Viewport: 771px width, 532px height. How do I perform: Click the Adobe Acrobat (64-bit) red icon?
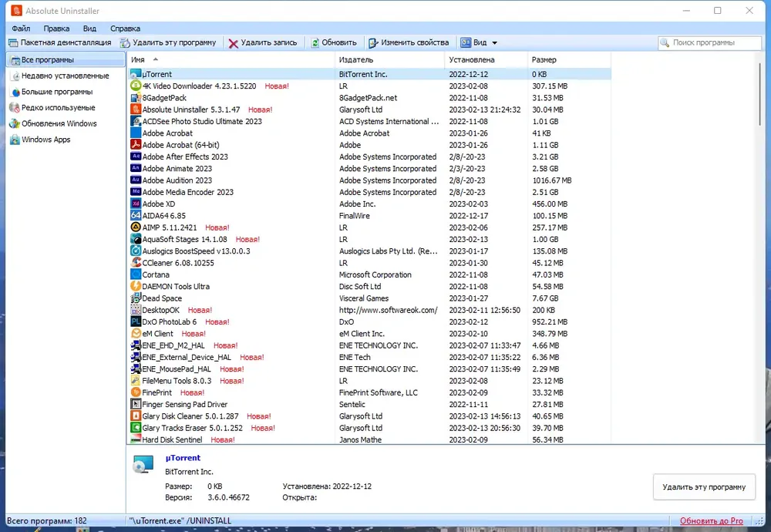tap(136, 144)
